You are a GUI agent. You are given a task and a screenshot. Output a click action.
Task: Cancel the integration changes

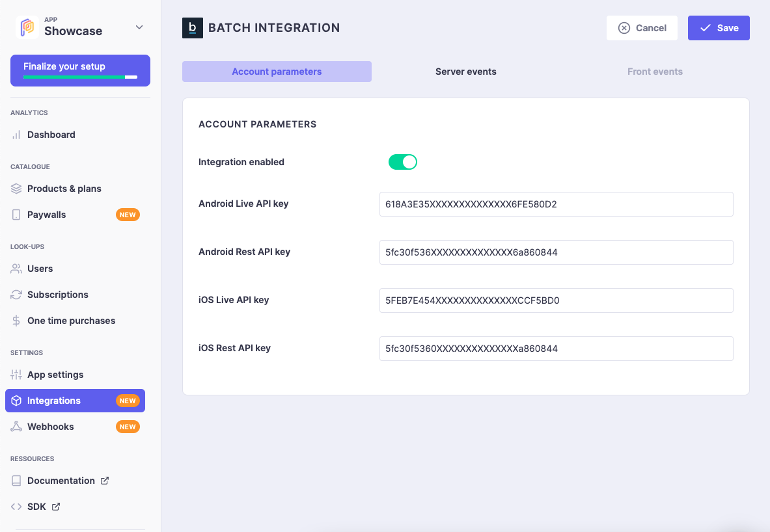(x=642, y=28)
